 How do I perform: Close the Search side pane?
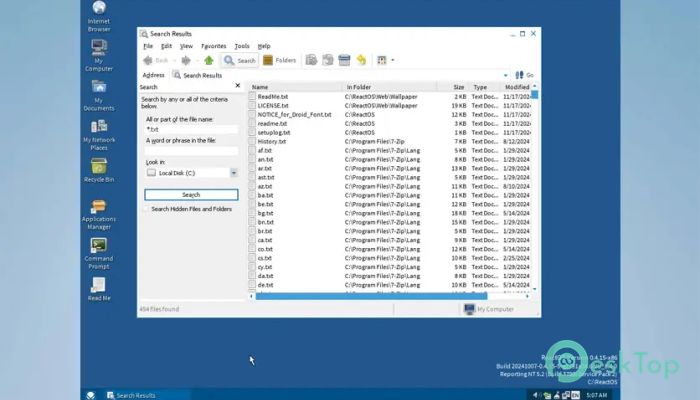238,85
